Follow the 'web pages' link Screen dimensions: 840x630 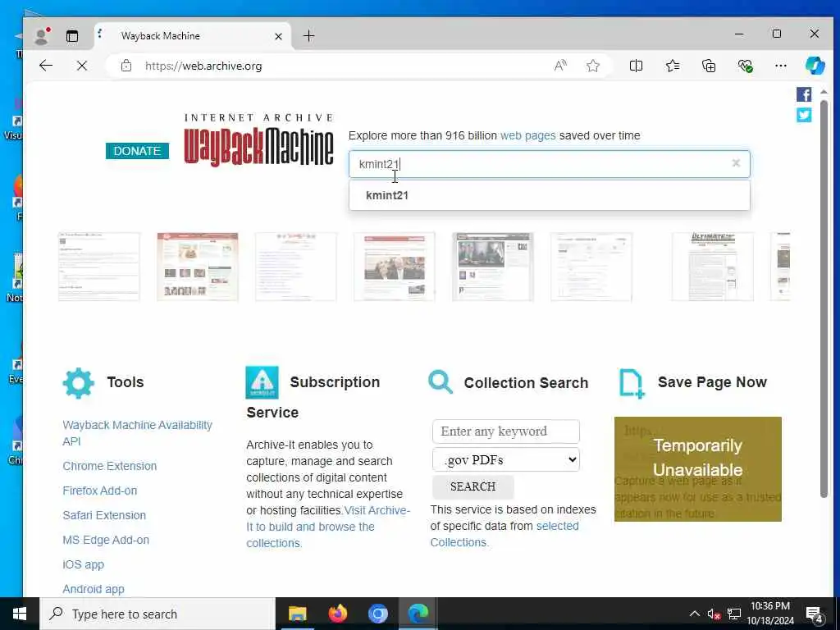(x=527, y=135)
